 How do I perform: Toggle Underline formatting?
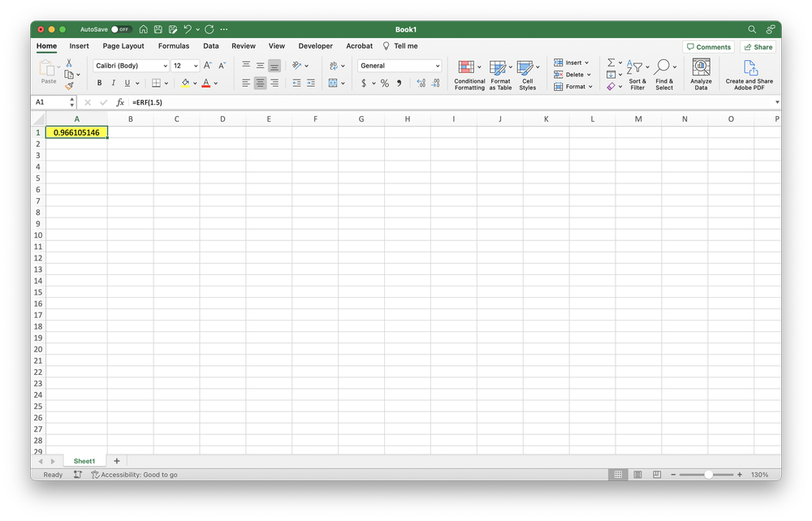pyautogui.click(x=127, y=83)
